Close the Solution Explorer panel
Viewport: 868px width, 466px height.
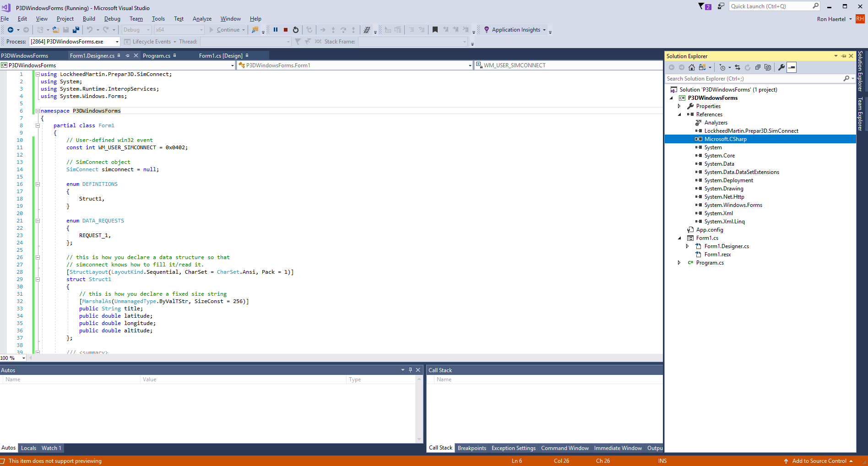point(851,56)
